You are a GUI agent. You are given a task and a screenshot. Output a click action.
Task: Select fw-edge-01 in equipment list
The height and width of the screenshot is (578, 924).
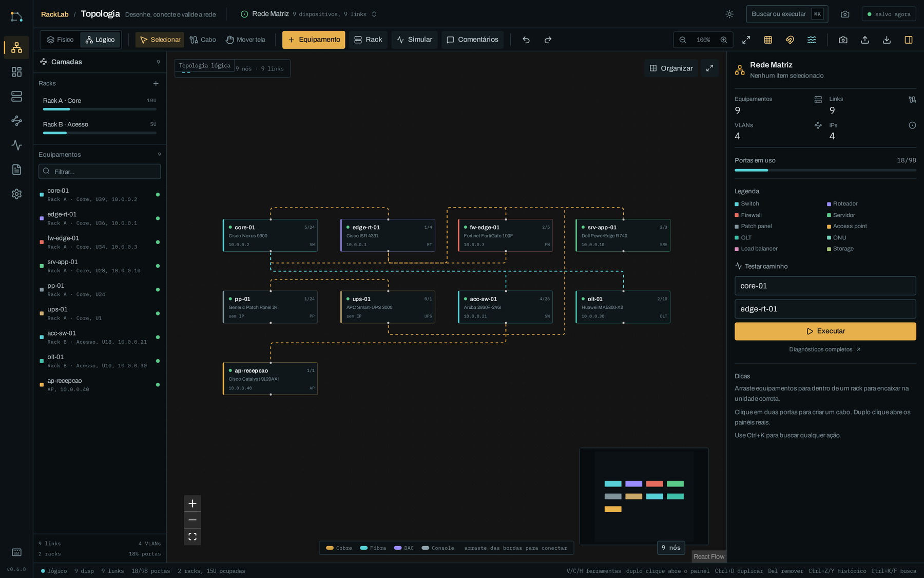[100, 242]
